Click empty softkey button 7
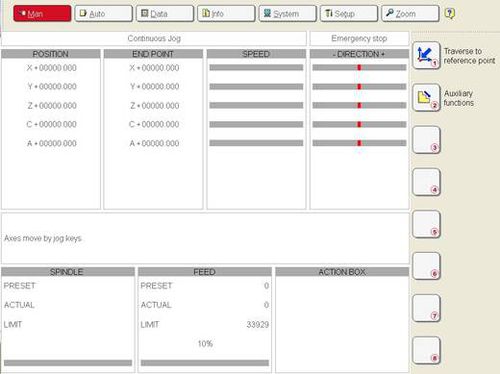Image resolution: width=500 pixels, height=374 pixels. click(x=426, y=308)
